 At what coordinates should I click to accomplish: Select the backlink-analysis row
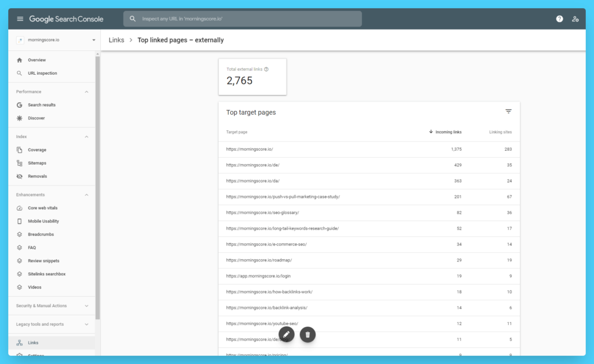(369, 308)
